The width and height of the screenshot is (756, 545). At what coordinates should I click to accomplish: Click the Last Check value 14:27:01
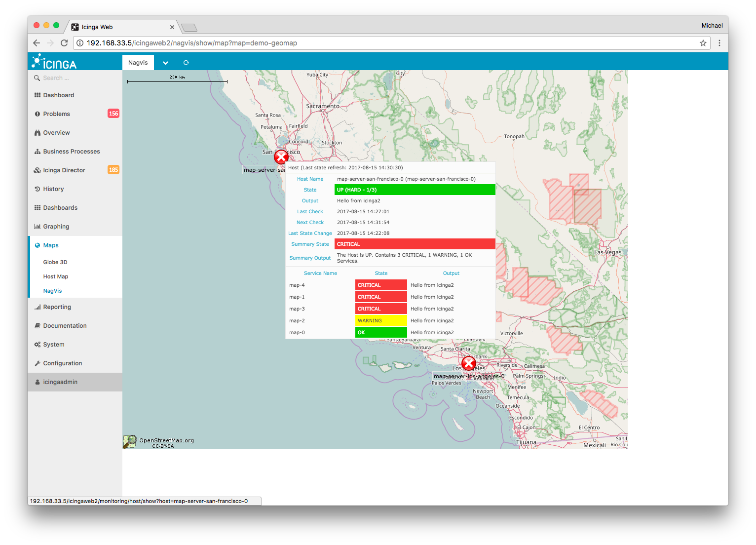tap(363, 211)
